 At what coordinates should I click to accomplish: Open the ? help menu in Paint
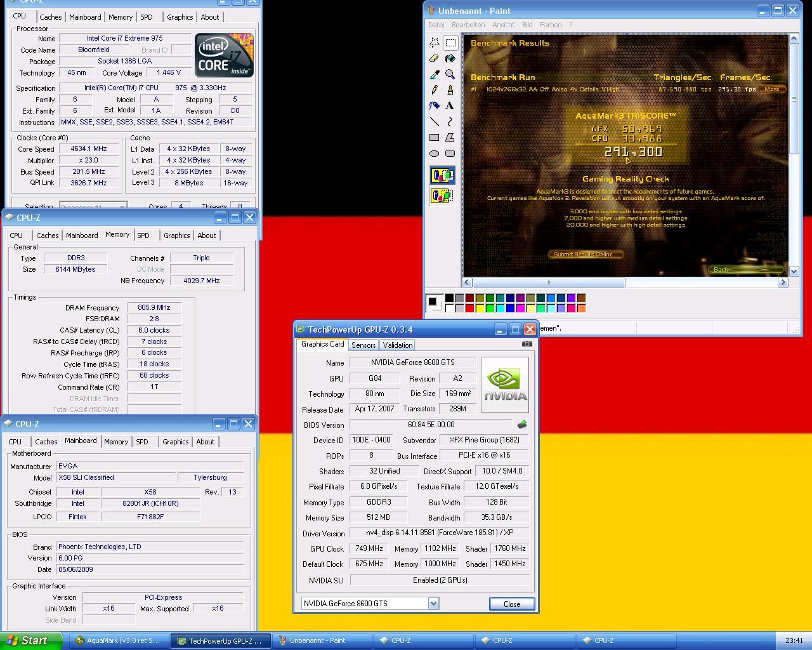(x=570, y=25)
